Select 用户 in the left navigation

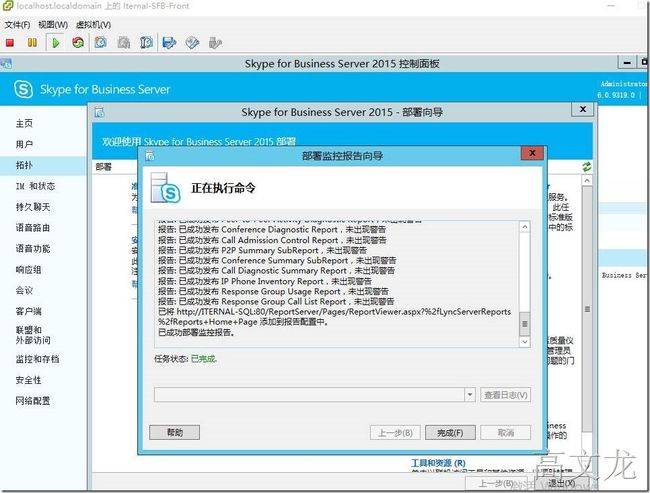pos(24,144)
